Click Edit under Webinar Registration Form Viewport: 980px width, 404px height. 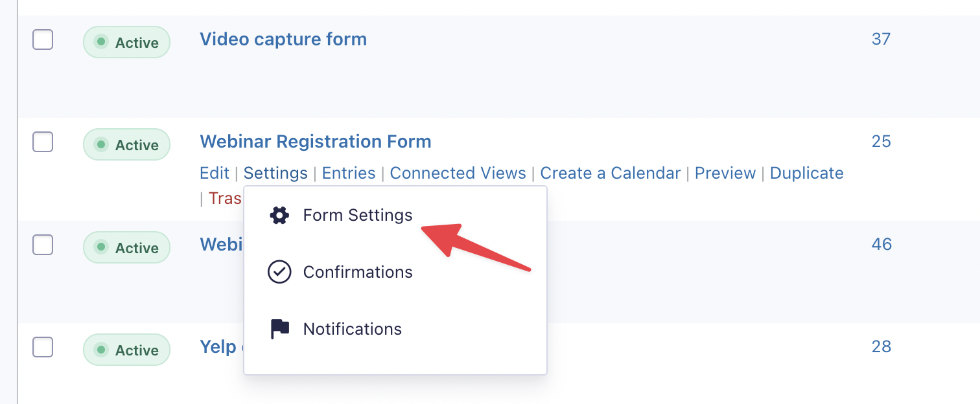click(x=214, y=173)
